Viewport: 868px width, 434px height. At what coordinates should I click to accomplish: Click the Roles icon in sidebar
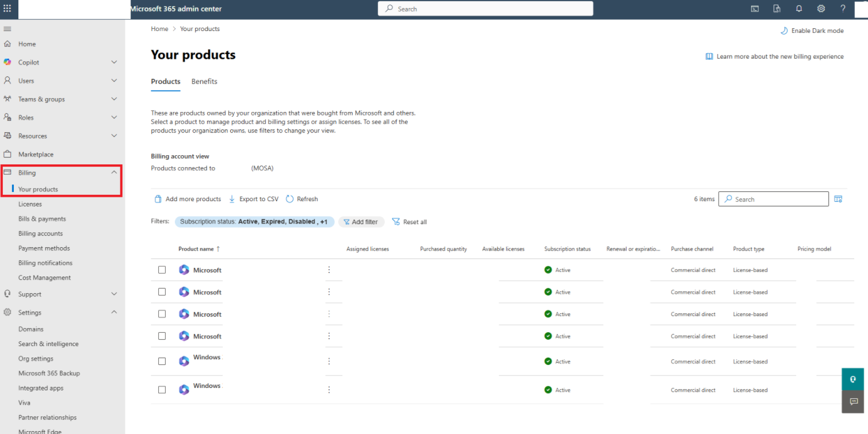tap(7, 117)
